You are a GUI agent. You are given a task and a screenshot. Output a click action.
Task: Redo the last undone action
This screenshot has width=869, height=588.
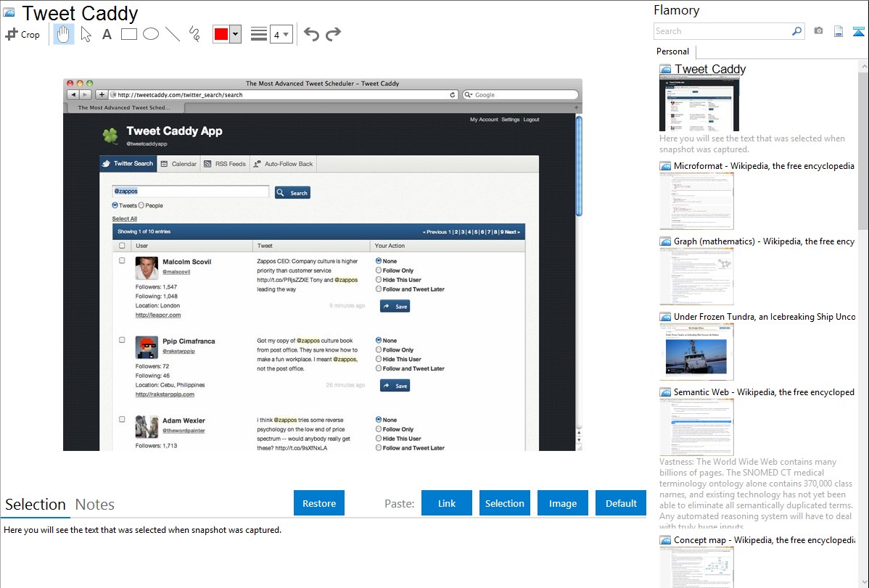click(333, 34)
